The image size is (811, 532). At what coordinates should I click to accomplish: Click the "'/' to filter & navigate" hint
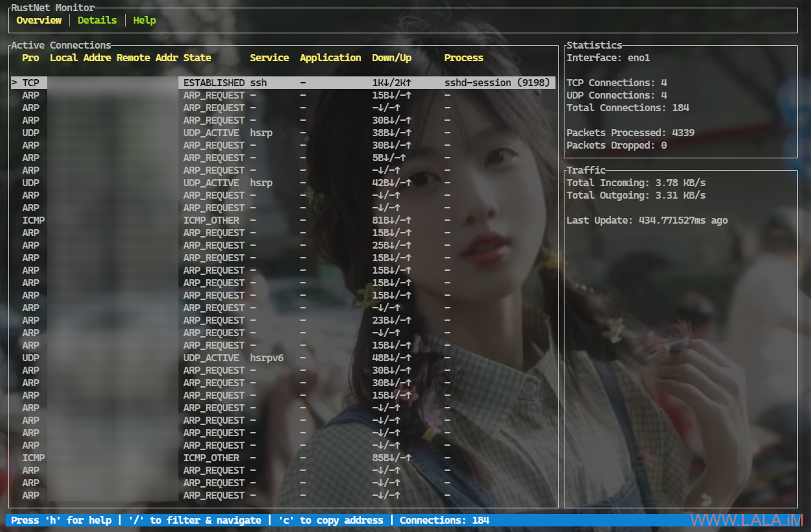pyautogui.click(x=194, y=520)
